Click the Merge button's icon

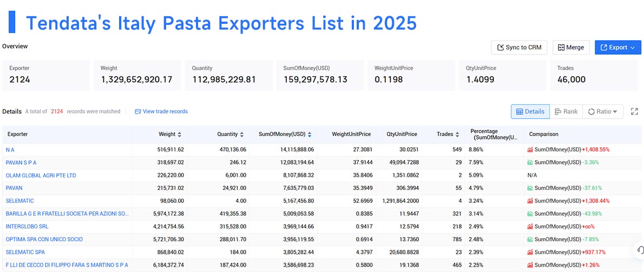coord(561,47)
